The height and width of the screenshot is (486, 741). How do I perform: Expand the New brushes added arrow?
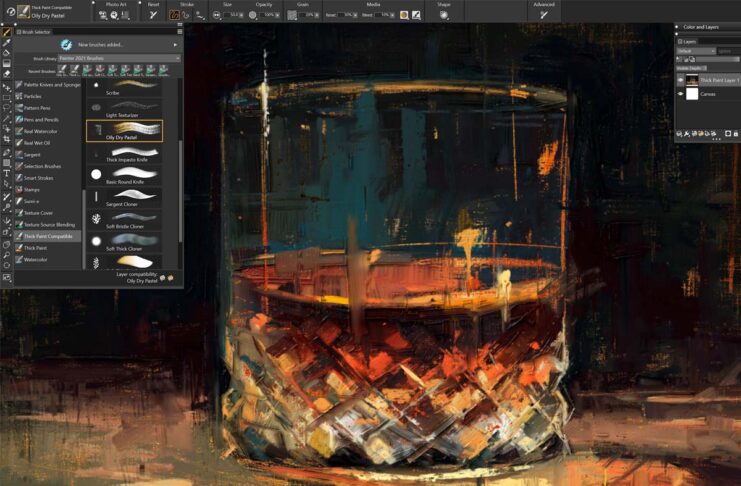pyautogui.click(x=175, y=45)
